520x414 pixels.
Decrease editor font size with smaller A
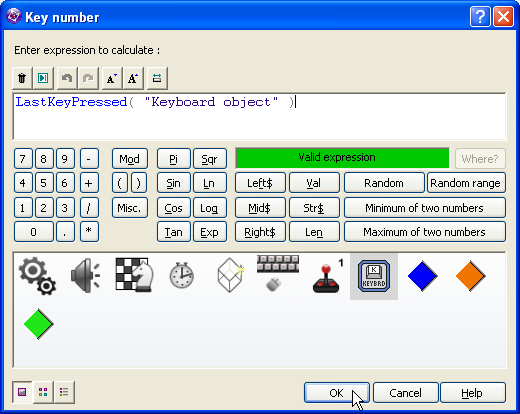pos(111,78)
